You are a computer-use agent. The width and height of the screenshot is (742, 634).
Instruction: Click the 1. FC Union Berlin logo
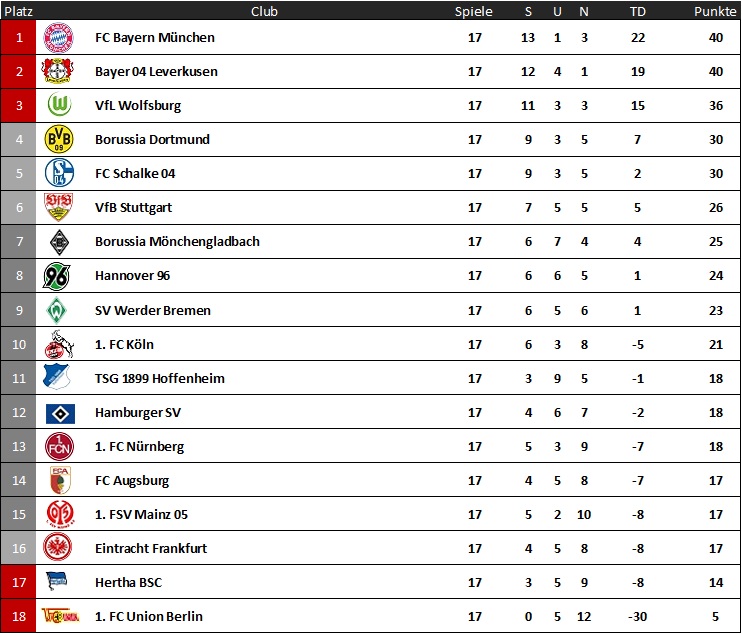pyautogui.click(x=59, y=616)
